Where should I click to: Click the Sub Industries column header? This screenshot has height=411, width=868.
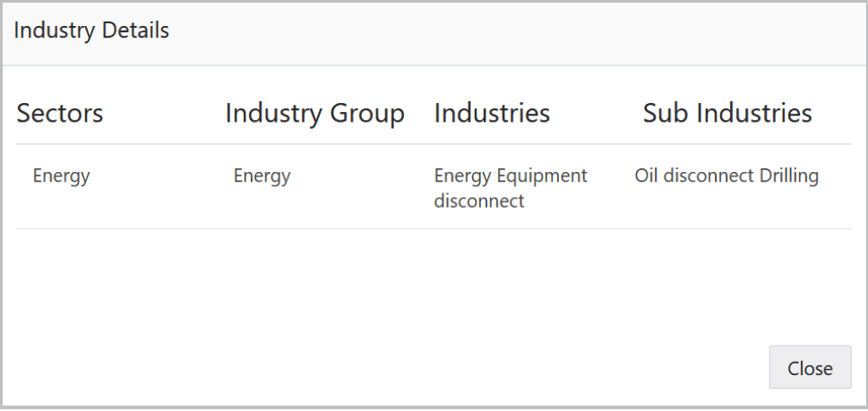click(x=727, y=114)
